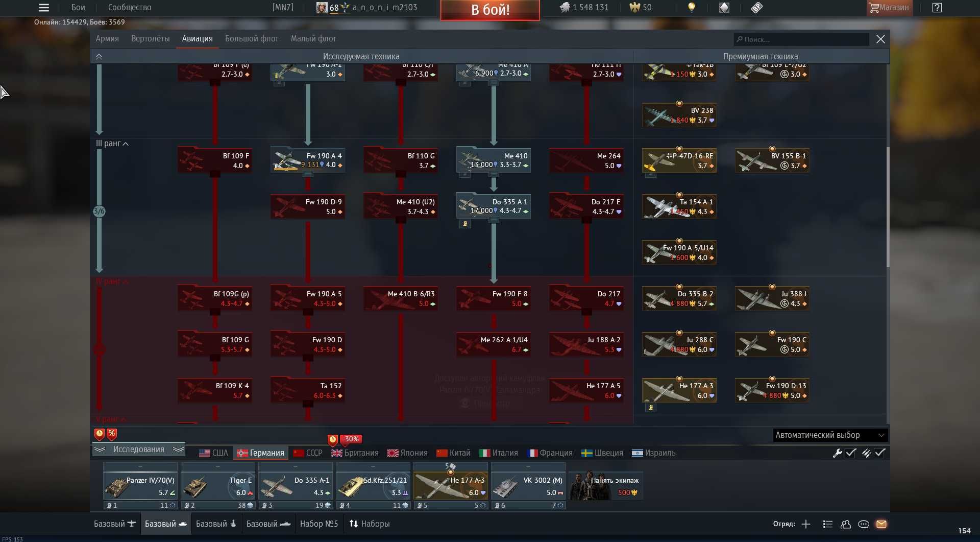980x542 pixels.
Task: Click the squadron tag [MN7]
Action: tap(283, 8)
